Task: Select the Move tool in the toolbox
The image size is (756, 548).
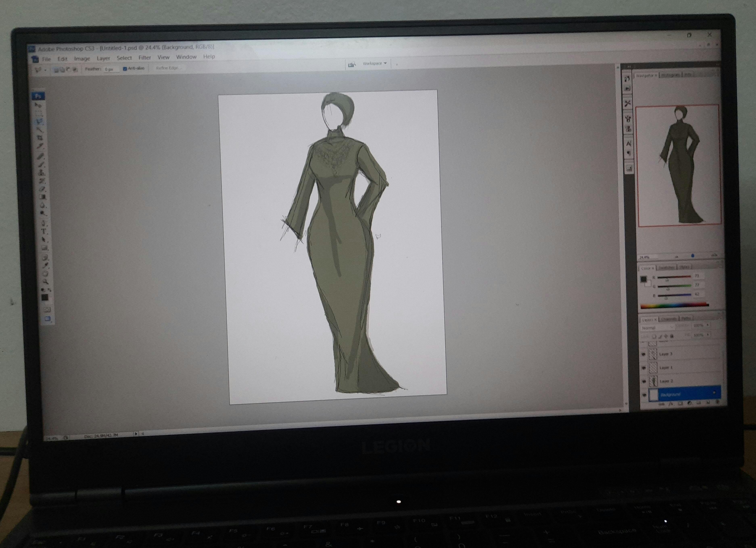Action: coord(38,105)
